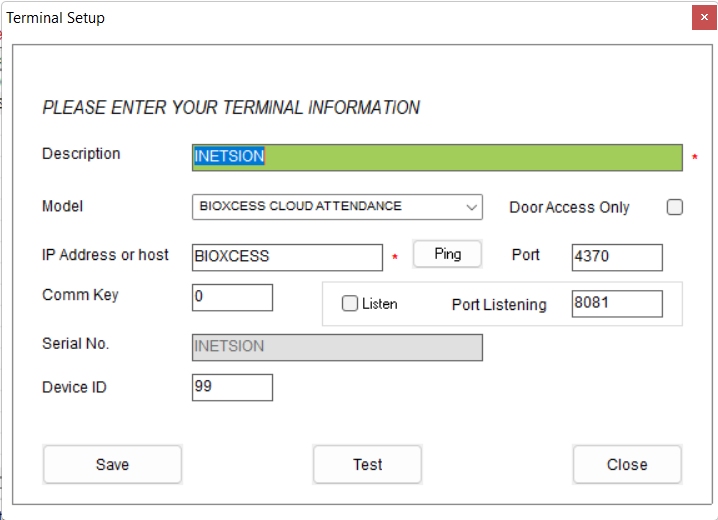Click the IP Address or host label

[x=105, y=255]
